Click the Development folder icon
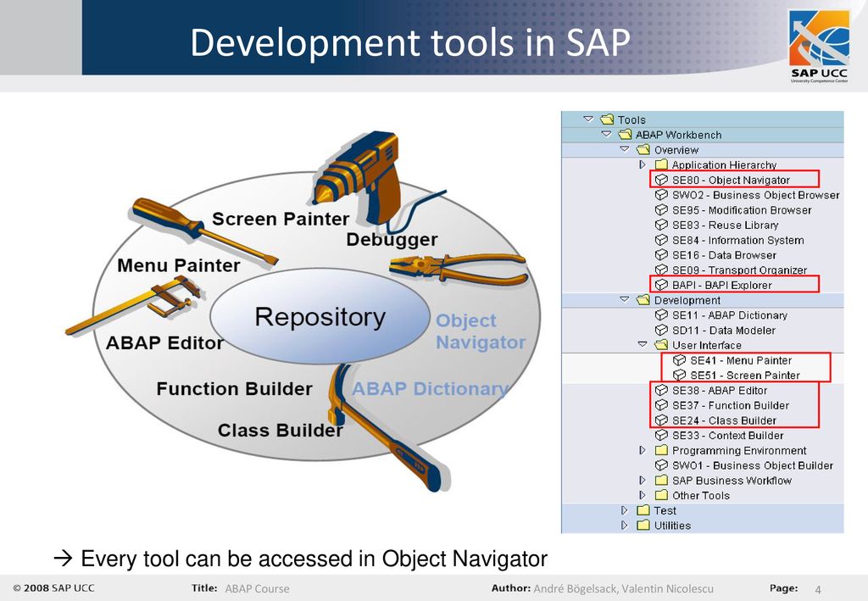 click(643, 299)
